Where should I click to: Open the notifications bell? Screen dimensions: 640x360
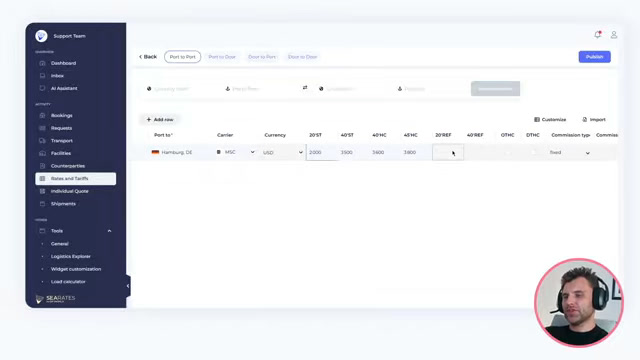598,35
